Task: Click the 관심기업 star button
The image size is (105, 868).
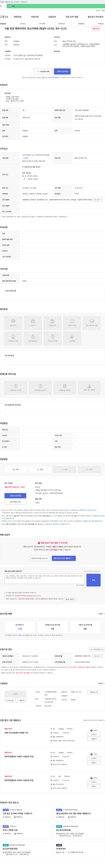Action: pyautogui.click(x=10, y=701)
